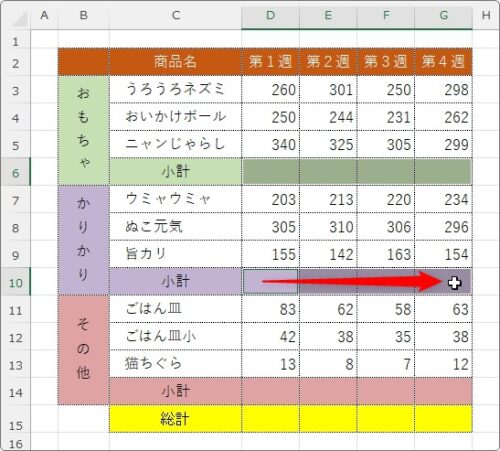Click the うろうろネズミ cell
500x451 pixels.
175,89
